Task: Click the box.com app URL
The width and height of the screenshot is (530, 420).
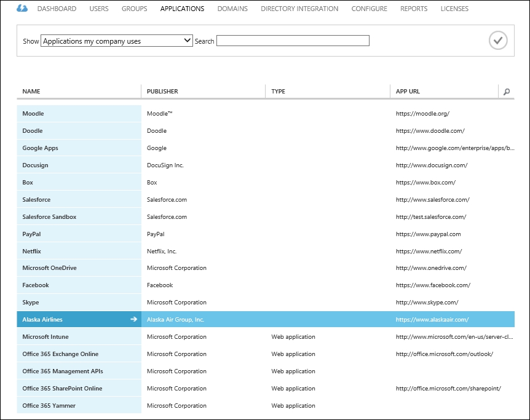Action: tap(425, 182)
